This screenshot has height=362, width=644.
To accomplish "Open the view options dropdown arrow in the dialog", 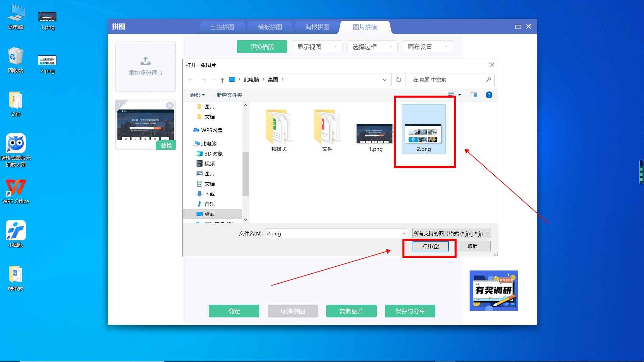I will (460, 95).
